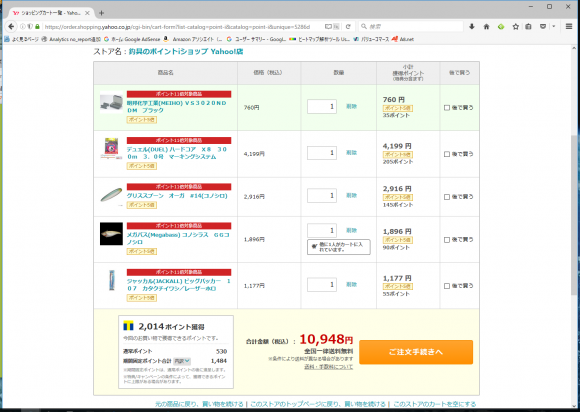Check save-for-later box for MEIHO VS3020ND
The height and width of the screenshot is (412, 580).
[x=447, y=108]
